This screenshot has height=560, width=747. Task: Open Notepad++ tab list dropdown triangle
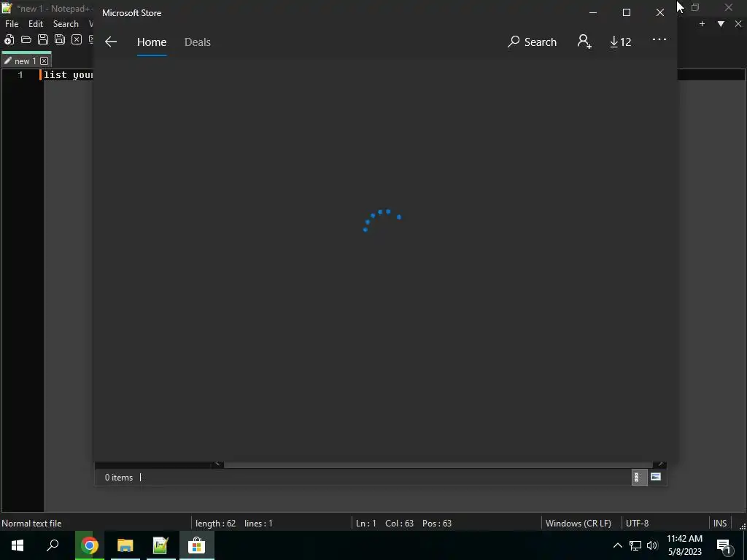tap(721, 24)
